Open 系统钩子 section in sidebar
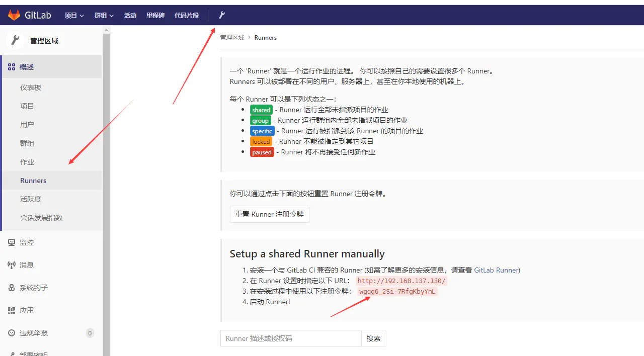Viewport: 644px width, 356px height. coord(34,288)
